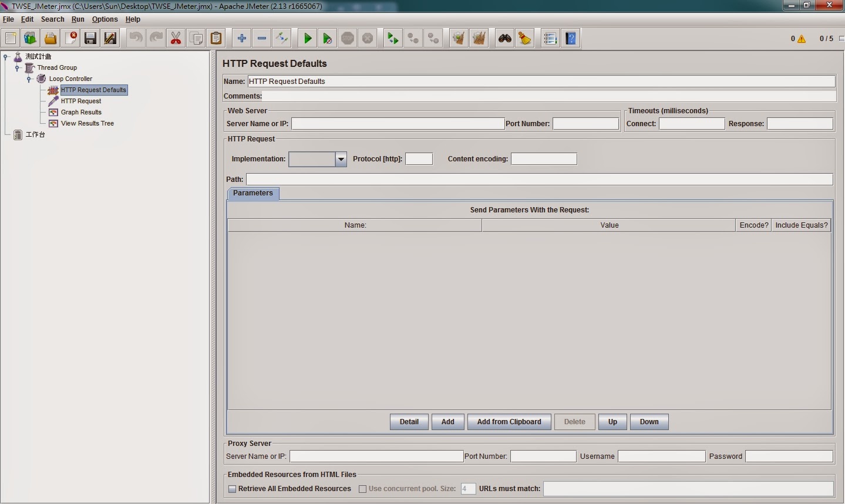Image resolution: width=845 pixels, height=504 pixels.
Task: Select View Results Tree node
Action: click(x=87, y=124)
